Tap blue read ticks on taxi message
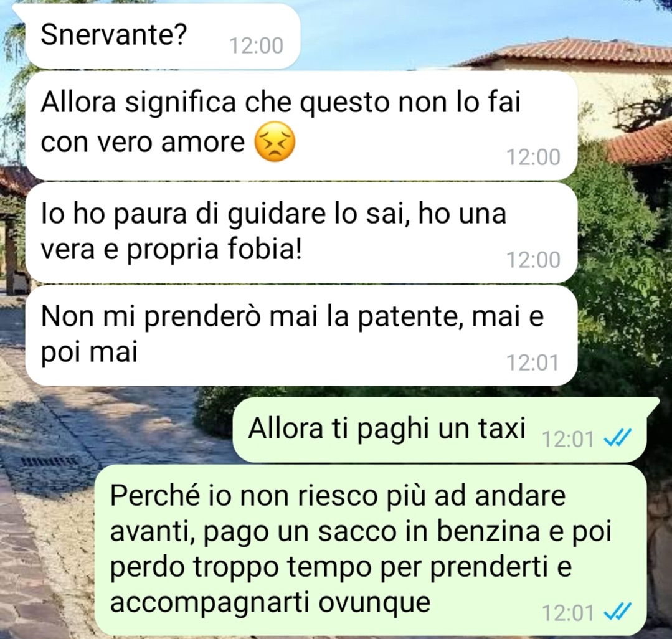Viewport: 672px width, 639px height. point(617,438)
